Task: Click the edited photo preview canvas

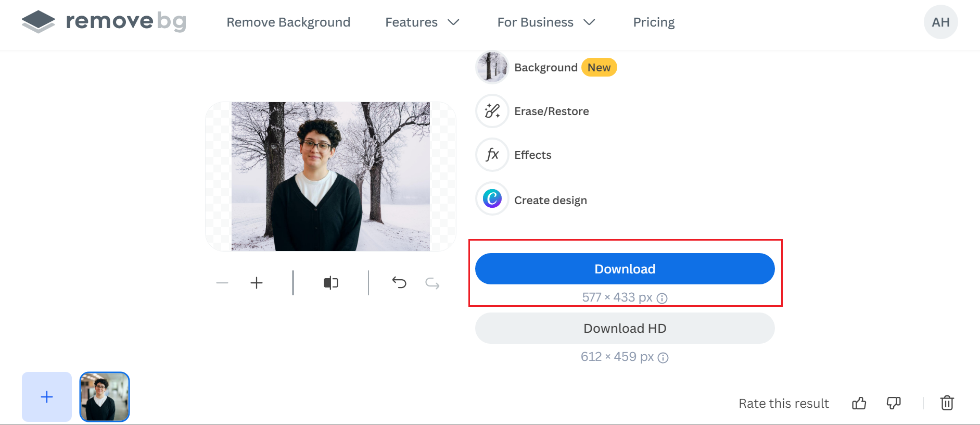Action: click(x=331, y=177)
